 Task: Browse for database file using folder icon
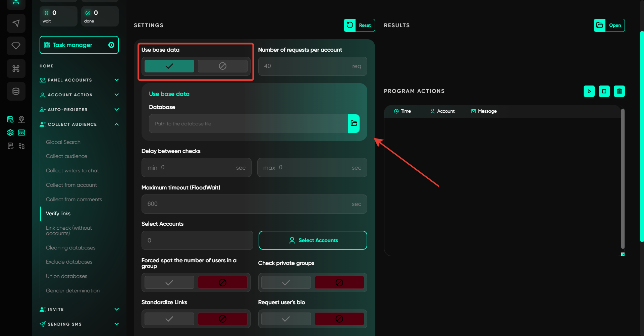click(x=354, y=123)
